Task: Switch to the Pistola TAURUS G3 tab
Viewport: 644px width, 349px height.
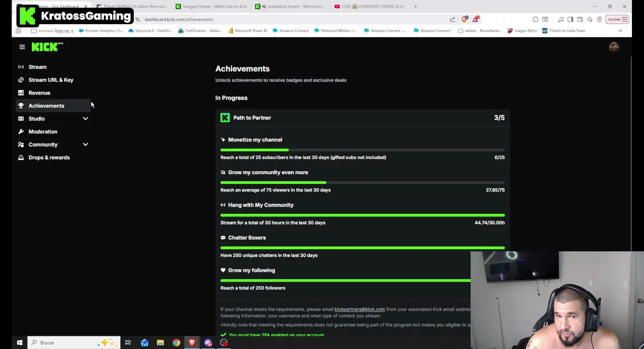Action: [x=131, y=6]
